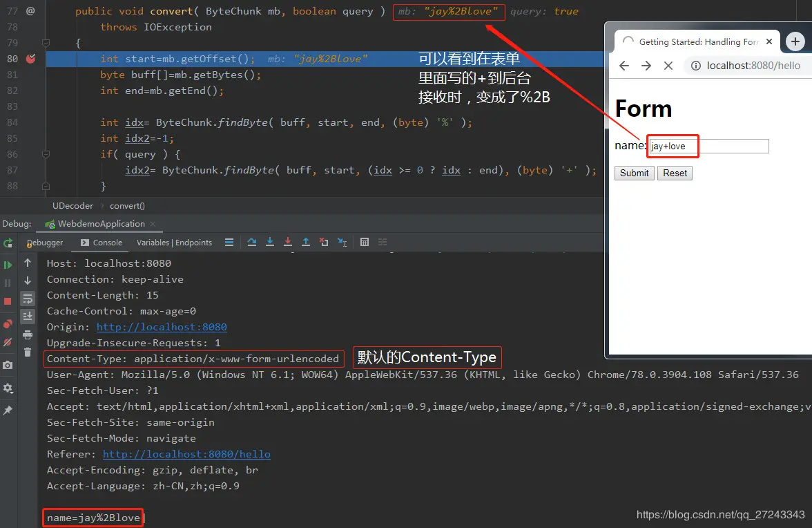
Task: Click the fold end marker on line 88
Action: coord(46,185)
